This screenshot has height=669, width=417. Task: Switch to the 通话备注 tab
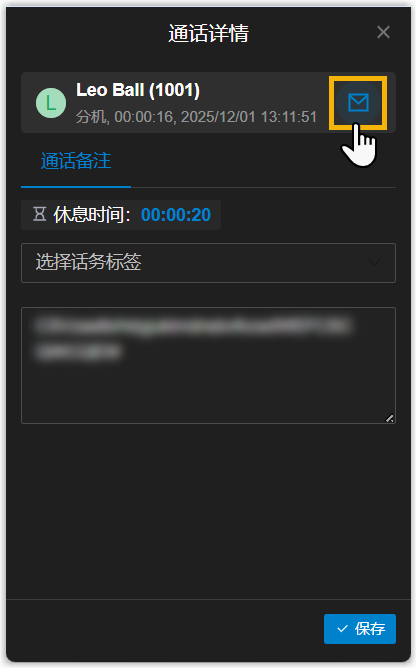pyautogui.click(x=76, y=161)
